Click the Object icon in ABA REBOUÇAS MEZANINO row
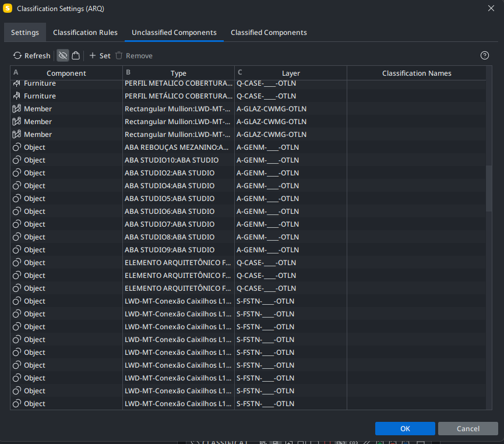Image resolution: width=504 pixels, height=444 pixels. 17,147
